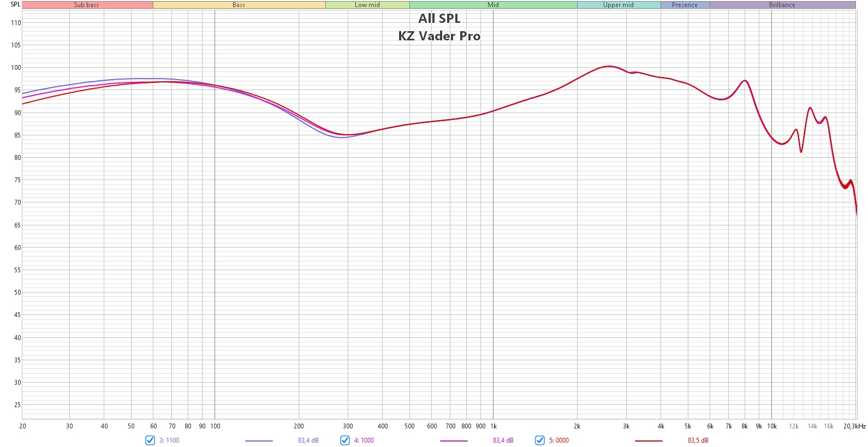Click the 65 mark on the SPL axis
Screen dimensions: 868x447
[17, 225]
